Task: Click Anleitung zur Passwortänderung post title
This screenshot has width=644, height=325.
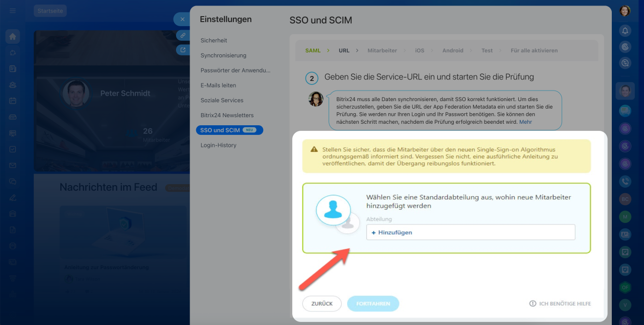Action: click(106, 267)
